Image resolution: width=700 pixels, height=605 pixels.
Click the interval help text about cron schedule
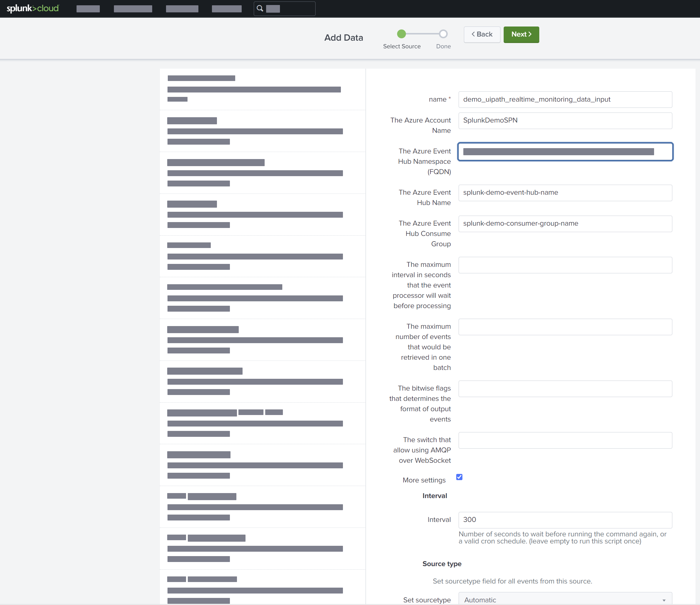tap(563, 538)
